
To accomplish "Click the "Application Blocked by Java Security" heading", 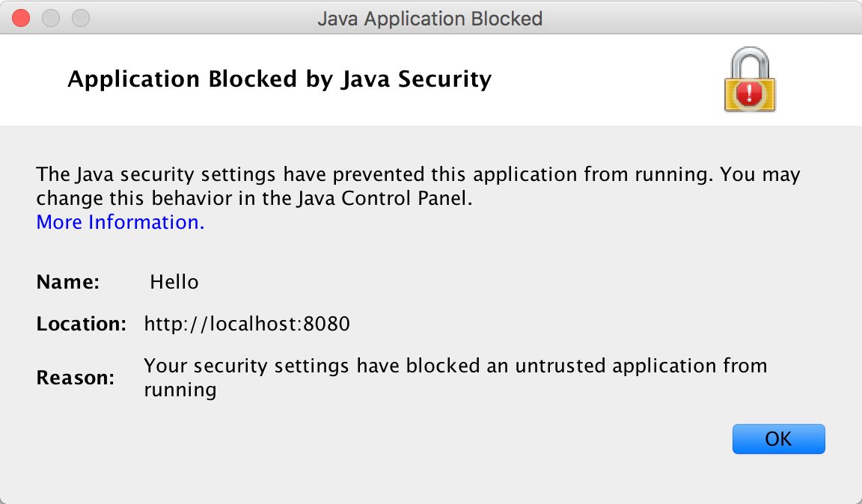I will pyautogui.click(x=279, y=79).
